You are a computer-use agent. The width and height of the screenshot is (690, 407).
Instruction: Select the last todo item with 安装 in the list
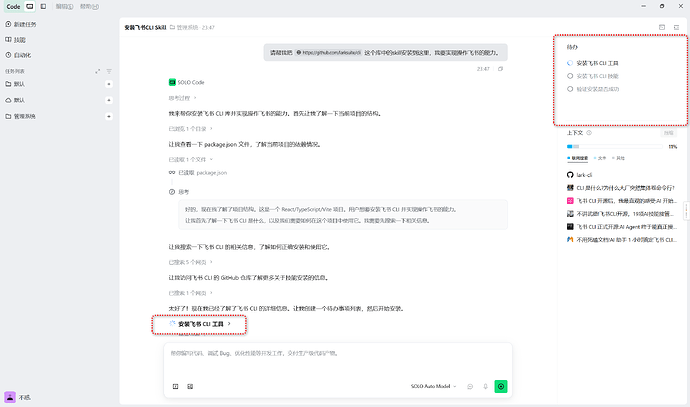tap(593, 89)
